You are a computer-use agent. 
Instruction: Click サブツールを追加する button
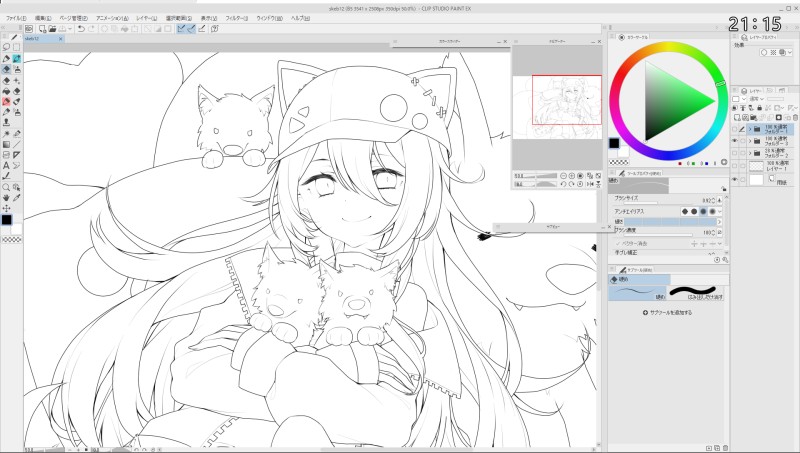tap(667, 312)
